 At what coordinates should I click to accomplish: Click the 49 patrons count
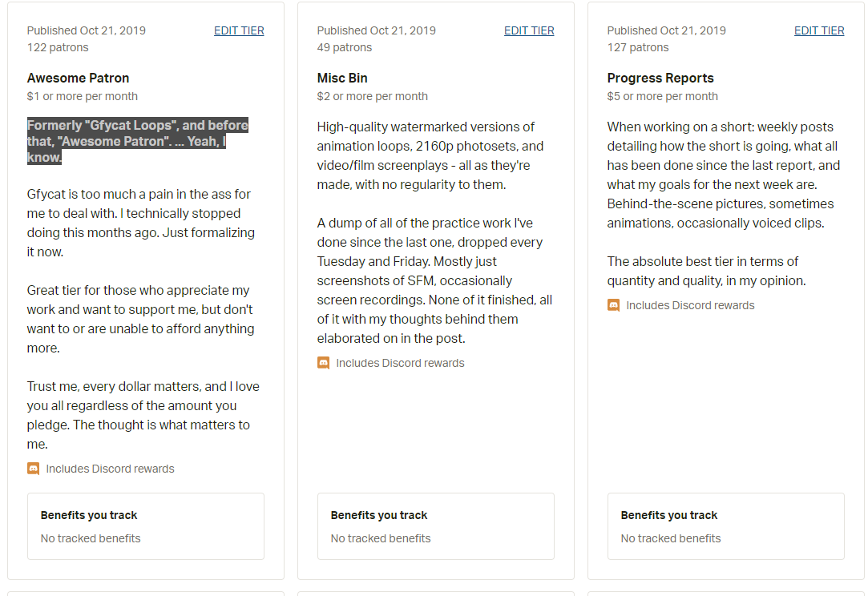(x=345, y=47)
